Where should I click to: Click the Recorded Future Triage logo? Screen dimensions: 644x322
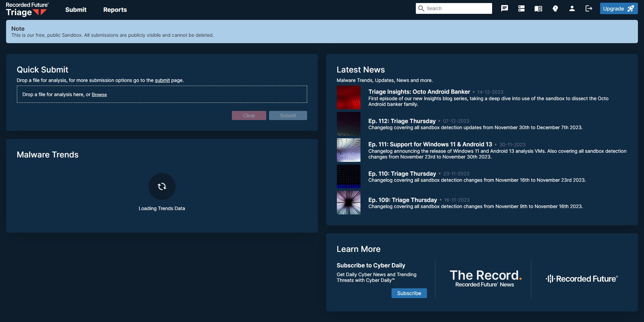click(27, 9)
